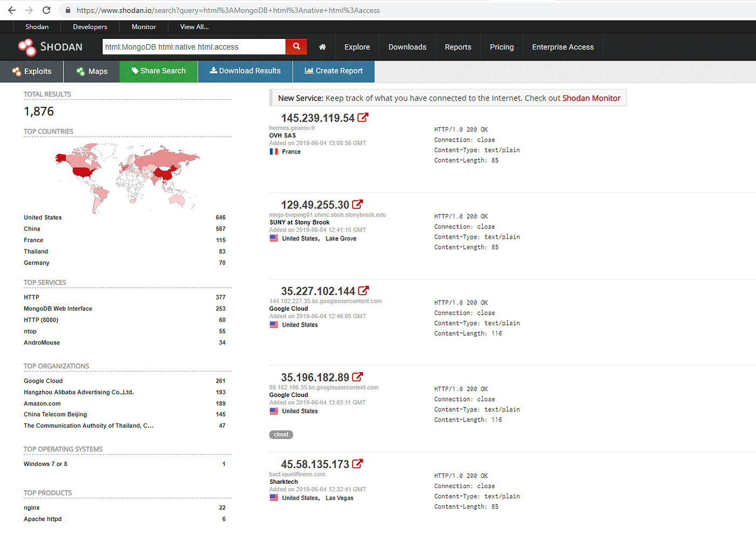This screenshot has height=535, width=756.
Task: Filter by service ntop
Action: coord(30,331)
